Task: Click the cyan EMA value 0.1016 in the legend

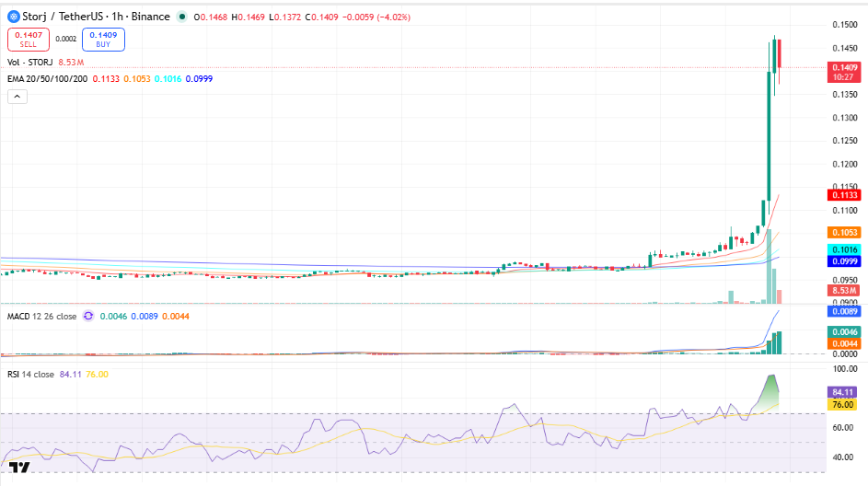Action: tap(168, 78)
